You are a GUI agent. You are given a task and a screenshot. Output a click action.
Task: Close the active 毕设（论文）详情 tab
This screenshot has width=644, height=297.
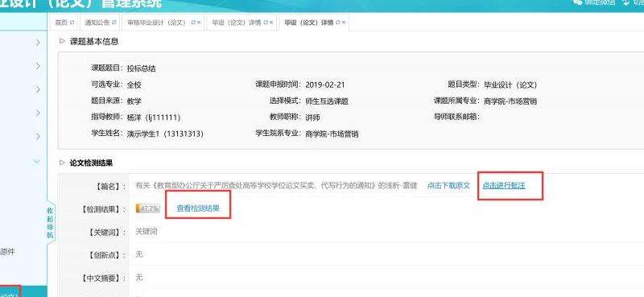click(344, 23)
